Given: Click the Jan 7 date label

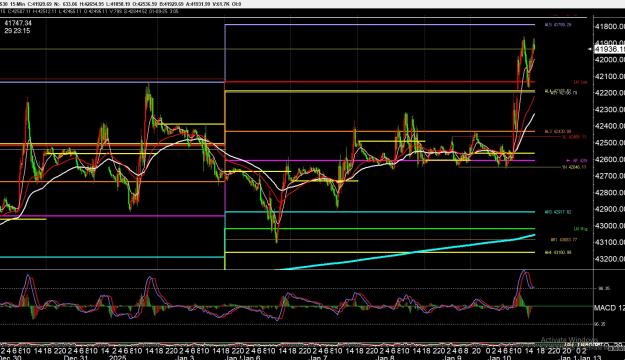Looking at the screenshot, I should [318, 358].
